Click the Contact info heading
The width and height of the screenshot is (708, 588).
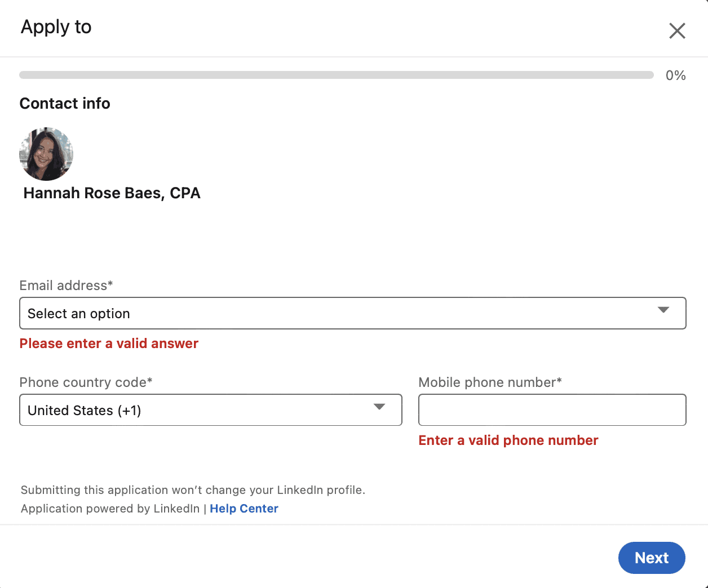click(x=64, y=103)
